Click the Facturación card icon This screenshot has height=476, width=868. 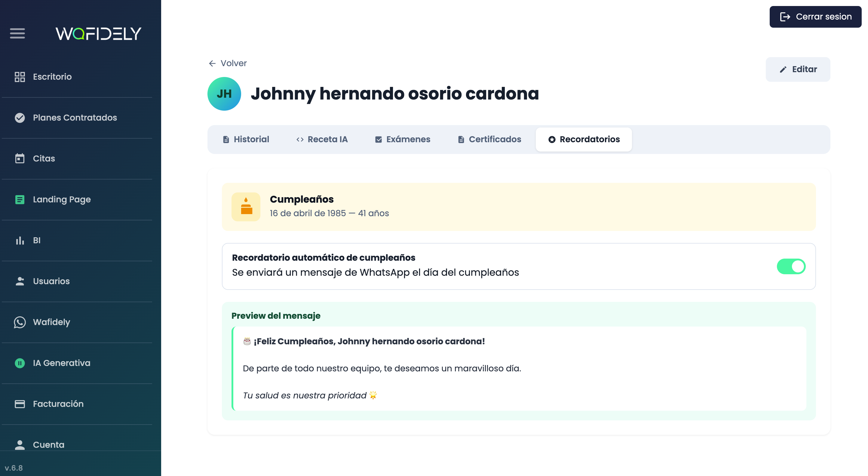(x=20, y=404)
